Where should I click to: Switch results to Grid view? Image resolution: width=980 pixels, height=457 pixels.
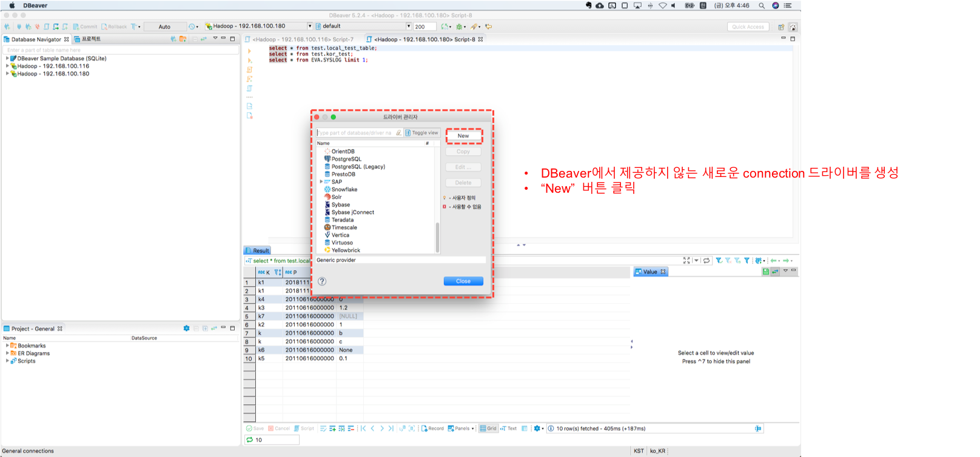[x=488, y=429]
